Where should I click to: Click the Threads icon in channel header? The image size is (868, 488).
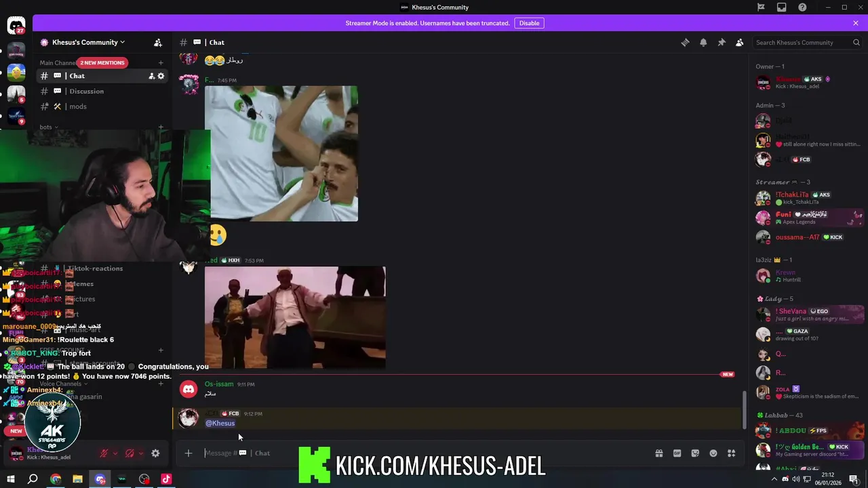[685, 42]
